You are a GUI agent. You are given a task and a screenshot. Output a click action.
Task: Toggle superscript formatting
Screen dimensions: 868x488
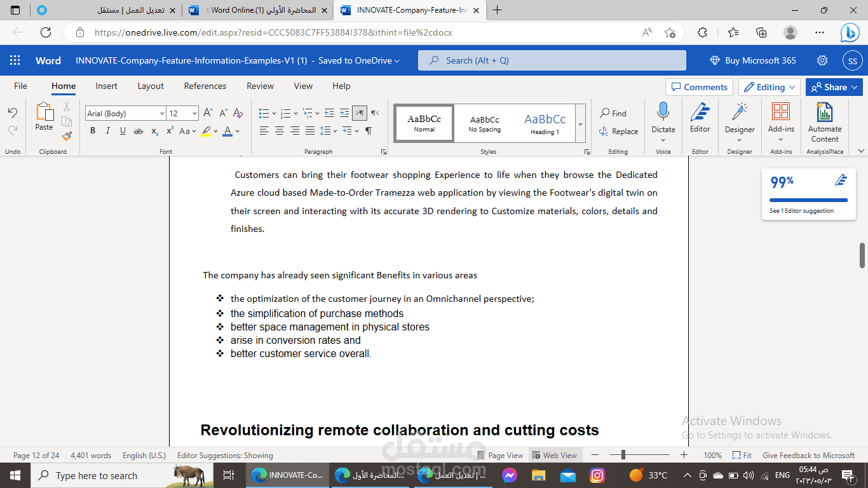pos(170,131)
